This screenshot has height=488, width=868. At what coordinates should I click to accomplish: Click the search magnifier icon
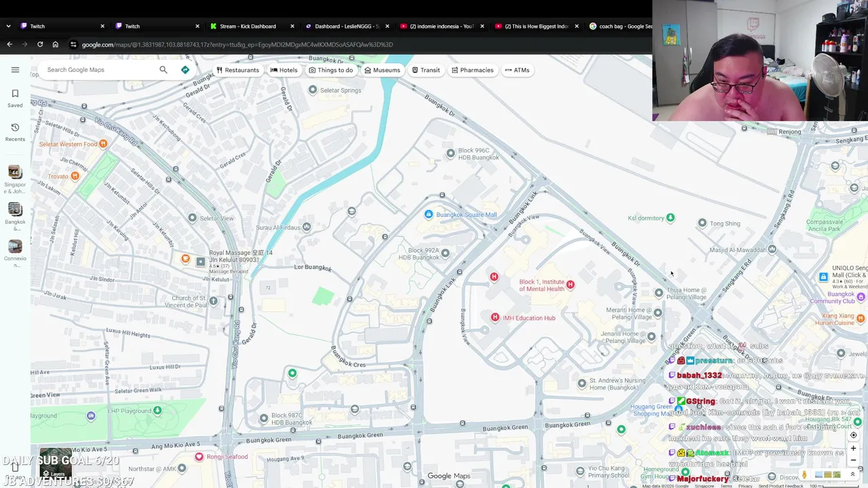pos(163,70)
